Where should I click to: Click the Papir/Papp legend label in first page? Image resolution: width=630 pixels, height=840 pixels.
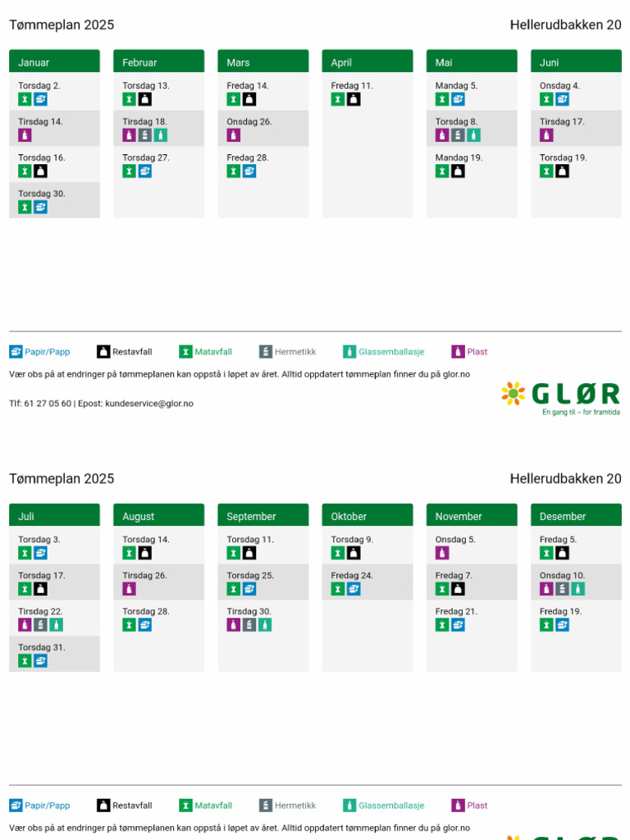click(47, 352)
